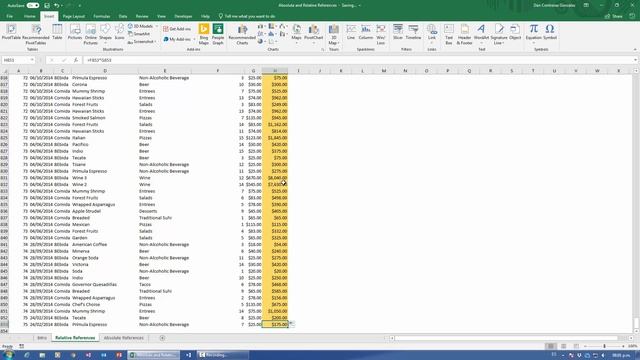Image resolution: width=640 pixels, height=360 pixels.
Task: Click into the formula bar input
Action: click(x=358, y=60)
